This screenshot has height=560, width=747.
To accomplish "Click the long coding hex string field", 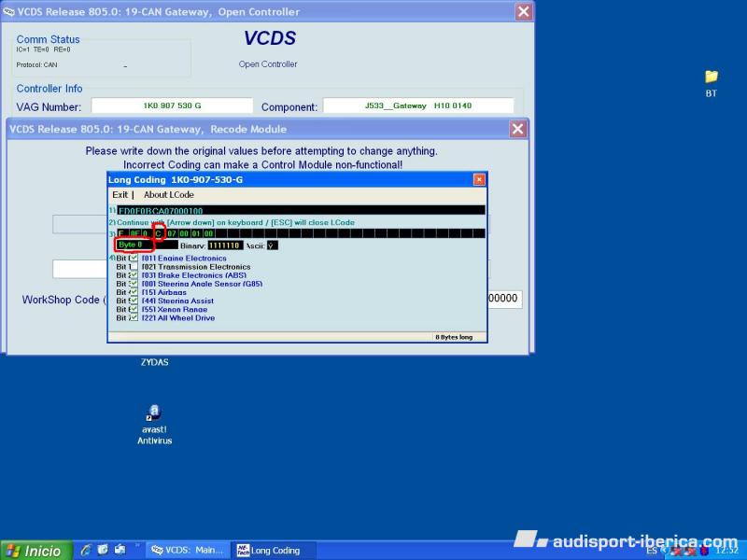I will [x=301, y=211].
